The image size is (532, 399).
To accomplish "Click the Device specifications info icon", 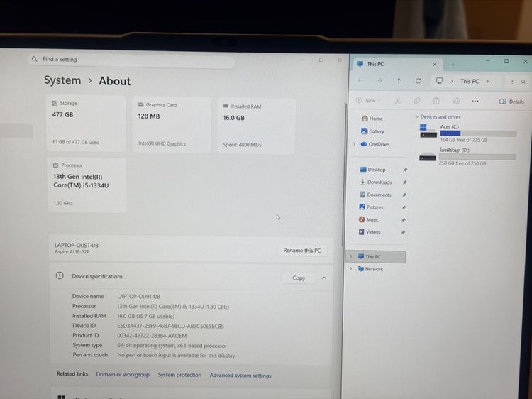I will coord(60,275).
